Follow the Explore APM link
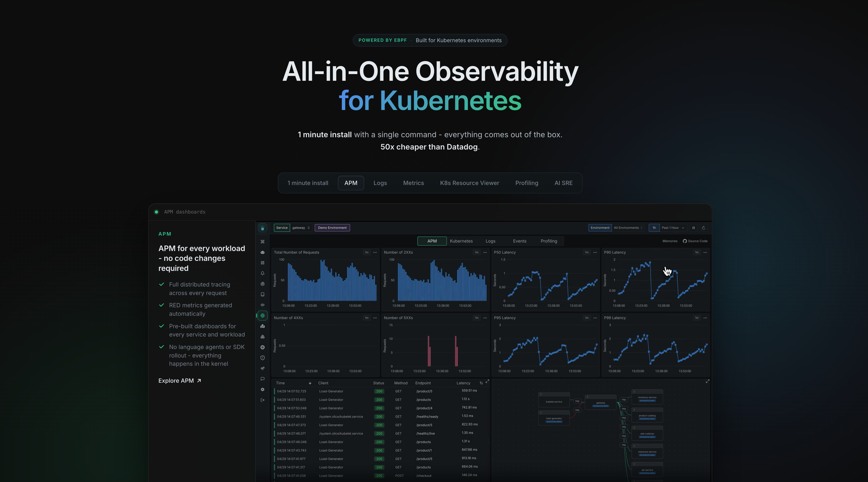 [180, 381]
